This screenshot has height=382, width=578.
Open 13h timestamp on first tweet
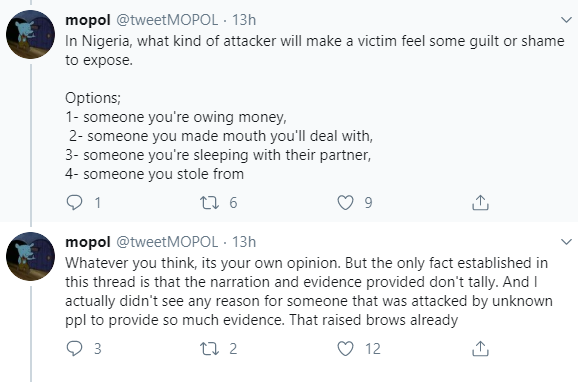(244, 20)
